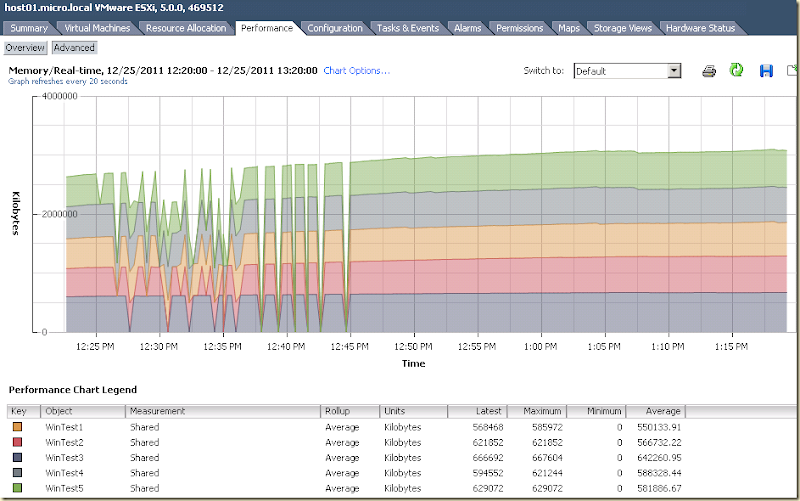Save the chart with the floppy disk icon

coord(766,71)
